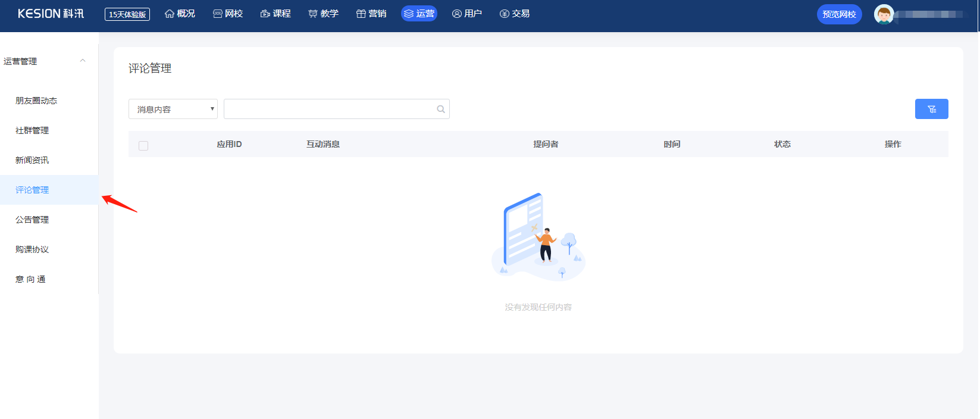Open the 消息内容 search type dropdown

[173, 109]
